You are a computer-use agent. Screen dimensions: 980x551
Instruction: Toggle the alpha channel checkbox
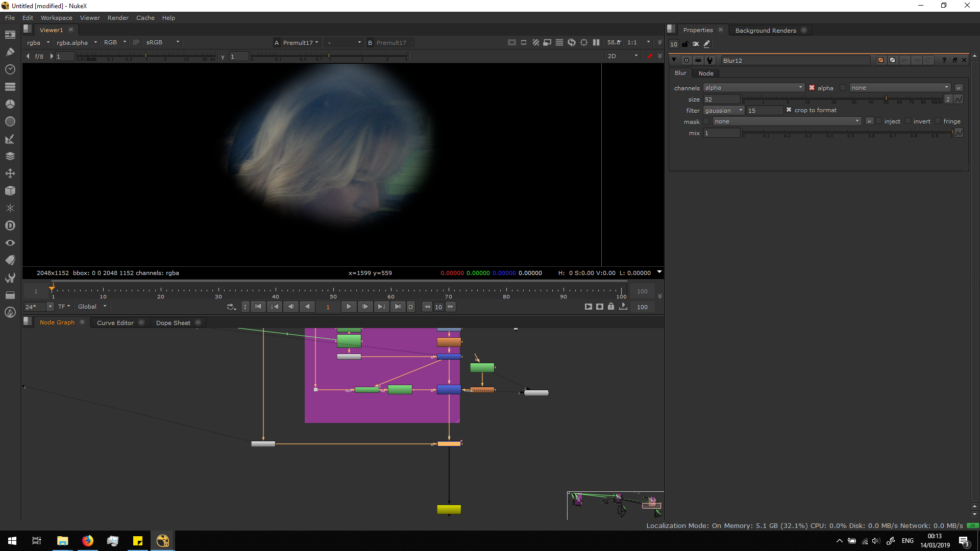click(x=812, y=88)
